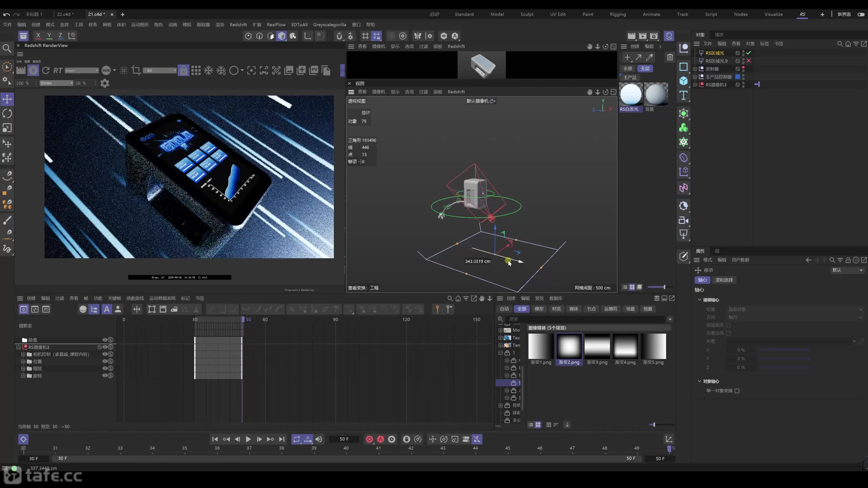Image resolution: width=868 pixels, height=488 pixels.
Task: Open the Redshift menu in menu bar
Action: point(238,24)
